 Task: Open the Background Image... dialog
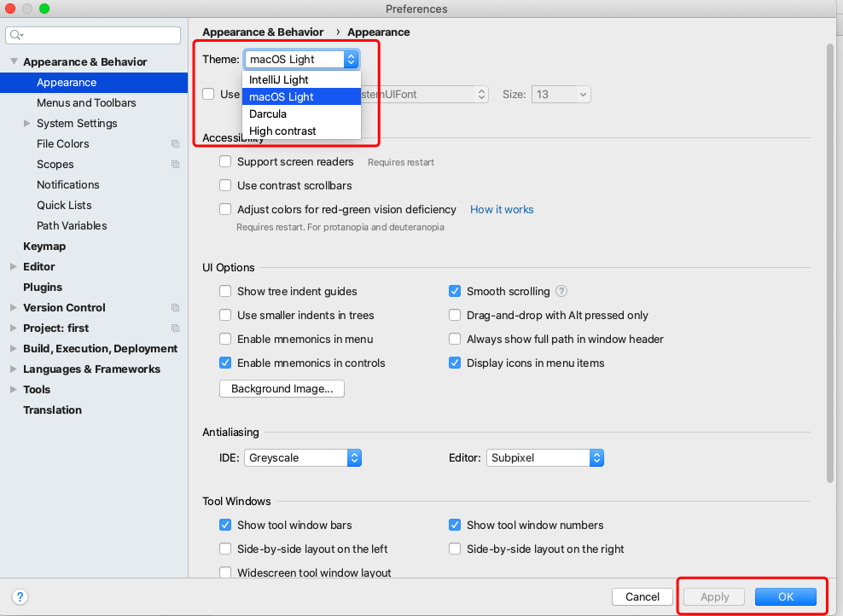coord(282,389)
